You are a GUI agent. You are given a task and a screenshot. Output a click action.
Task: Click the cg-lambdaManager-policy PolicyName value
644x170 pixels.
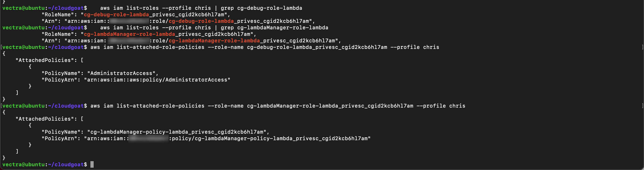177,132
